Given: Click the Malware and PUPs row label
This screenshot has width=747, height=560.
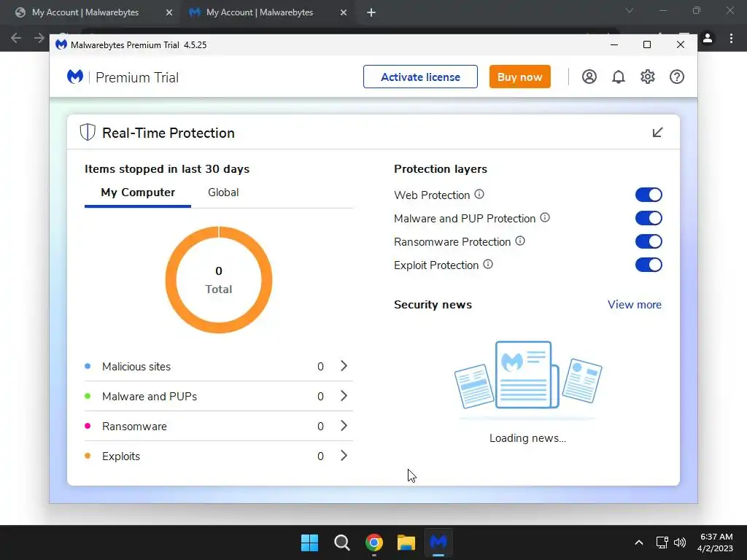Looking at the screenshot, I should 149,396.
